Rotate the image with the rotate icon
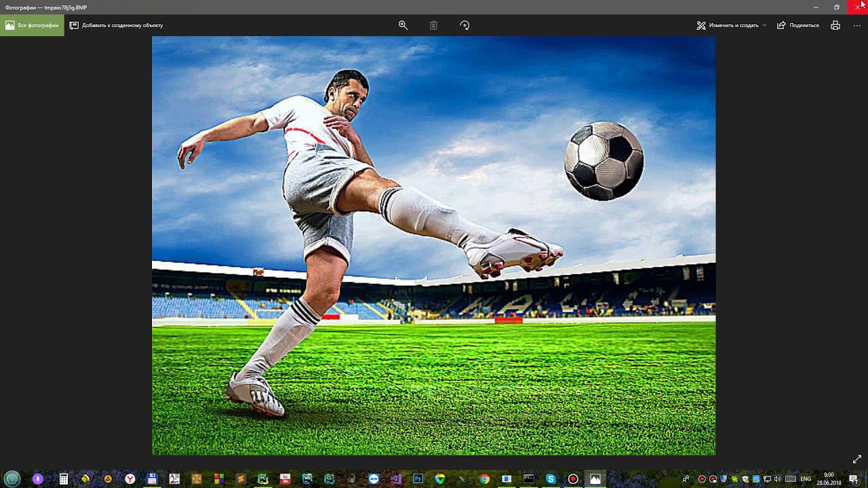868x488 pixels. coord(465,25)
